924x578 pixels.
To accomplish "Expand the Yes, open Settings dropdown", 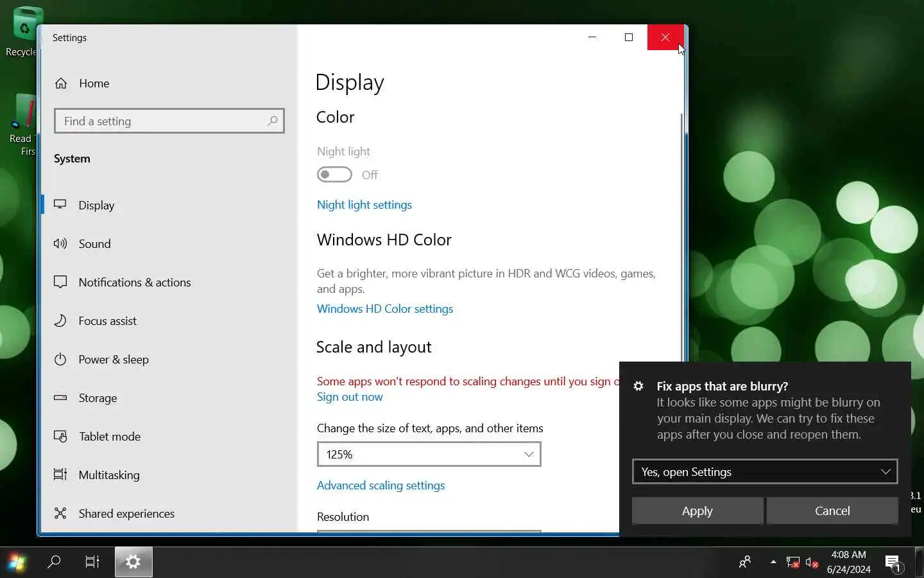I will click(x=765, y=472).
